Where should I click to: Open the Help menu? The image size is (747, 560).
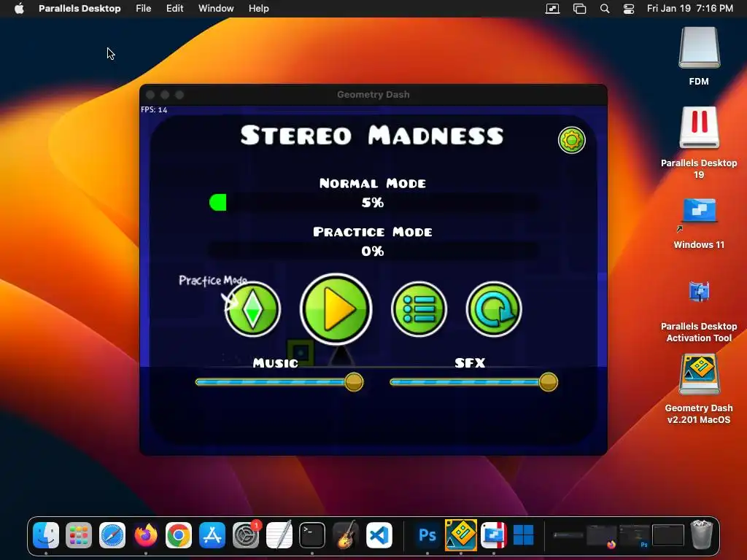[259, 9]
